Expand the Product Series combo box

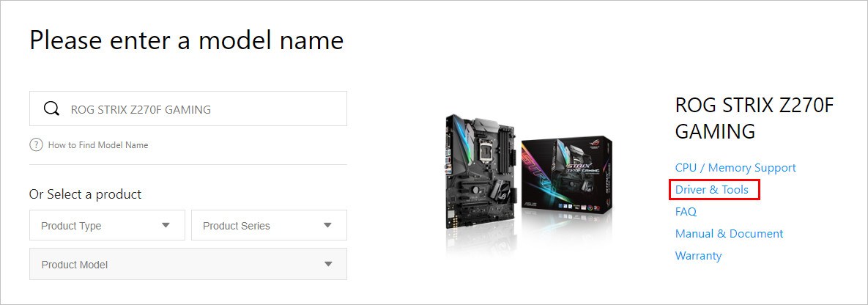(269, 225)
